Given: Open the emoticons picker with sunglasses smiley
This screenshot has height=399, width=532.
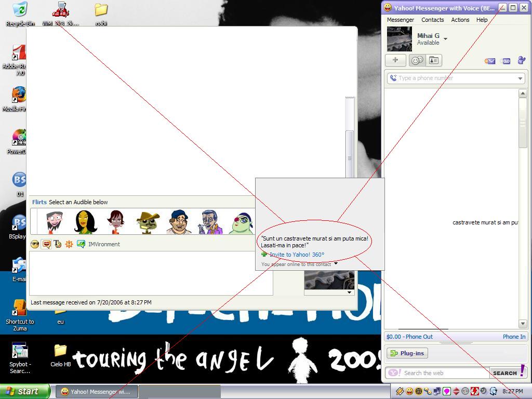Looking at the screenshot, I should tap(35, 244).
